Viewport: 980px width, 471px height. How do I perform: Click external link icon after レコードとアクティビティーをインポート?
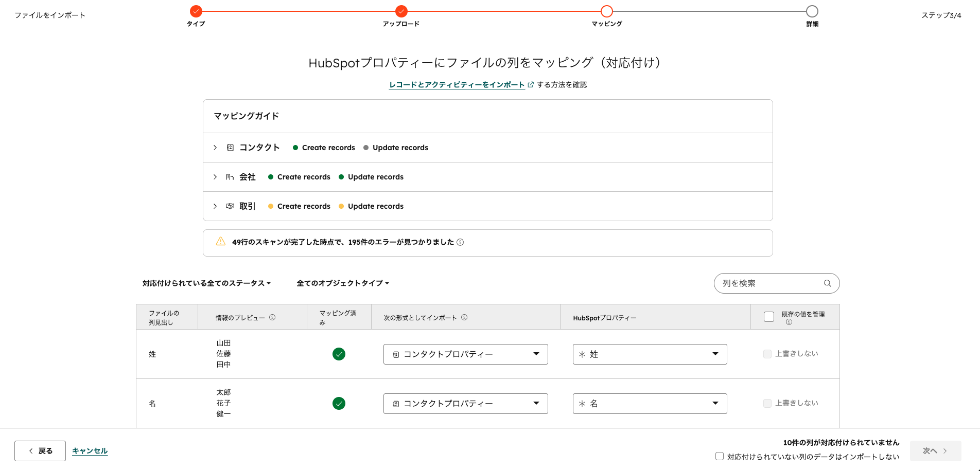[x=531, y=85]
